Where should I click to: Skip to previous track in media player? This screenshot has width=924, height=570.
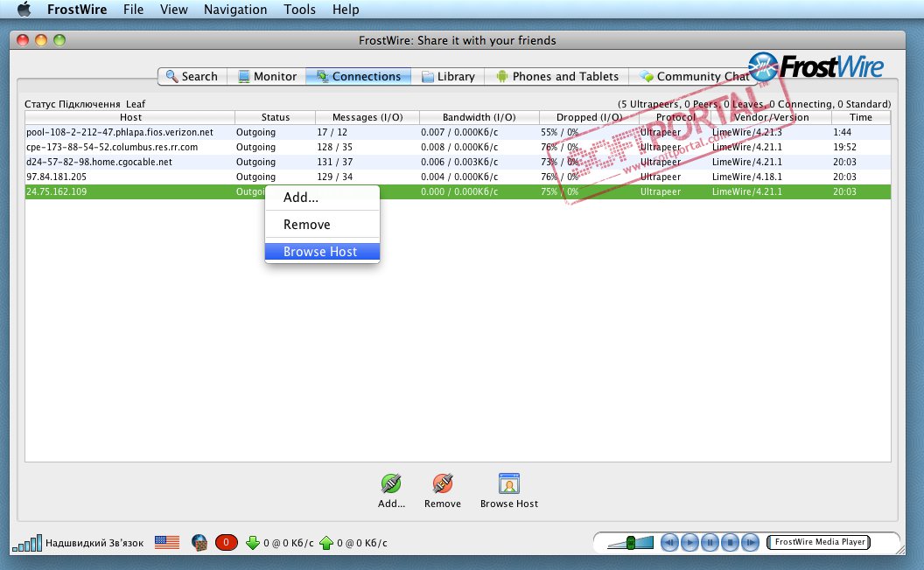[669, 542]
